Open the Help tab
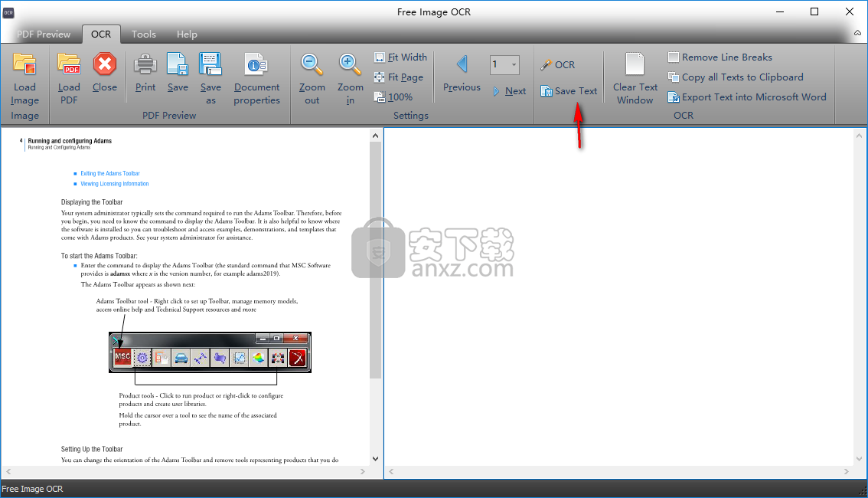Viewport: 868px width, 498px height. 187,34
